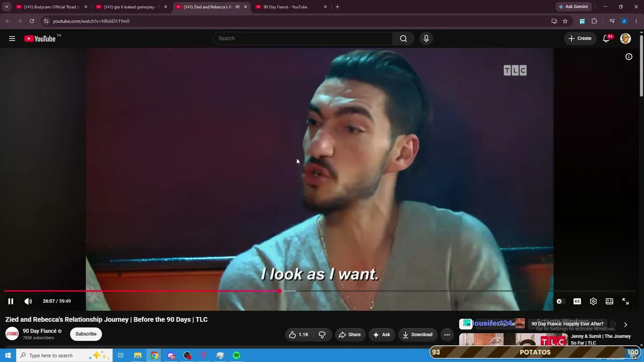The image size is (644, 362).
Task: Click the '785K subscribers' text
Action: [38, 338]
